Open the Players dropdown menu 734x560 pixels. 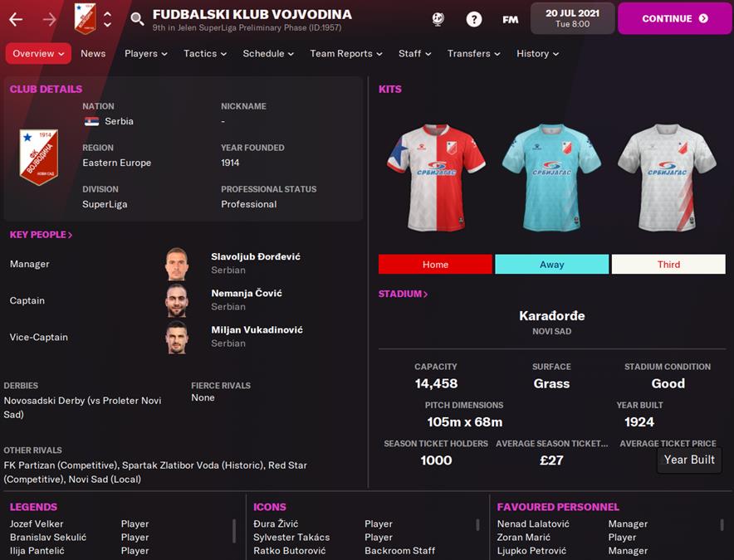[145, 53]
